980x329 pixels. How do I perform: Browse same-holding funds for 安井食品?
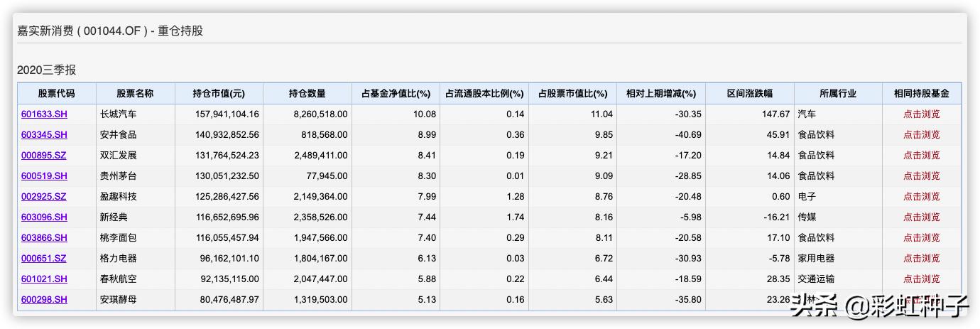(x=921, y=134)
